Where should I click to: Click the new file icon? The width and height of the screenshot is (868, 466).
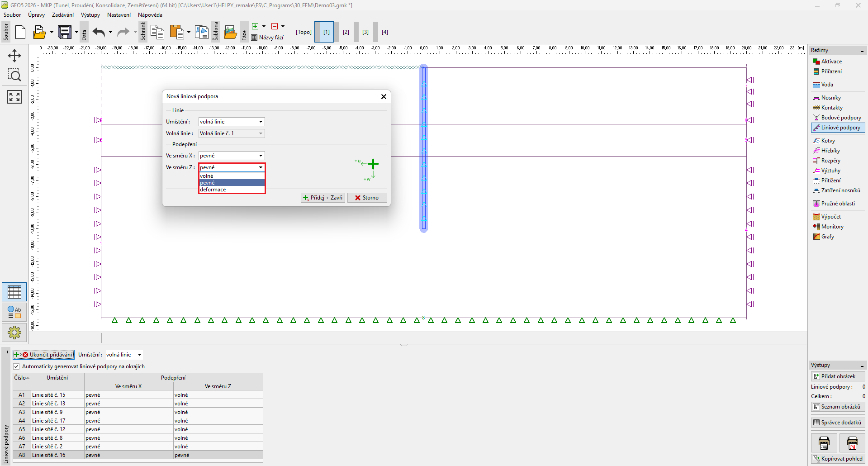pos(20,32)
